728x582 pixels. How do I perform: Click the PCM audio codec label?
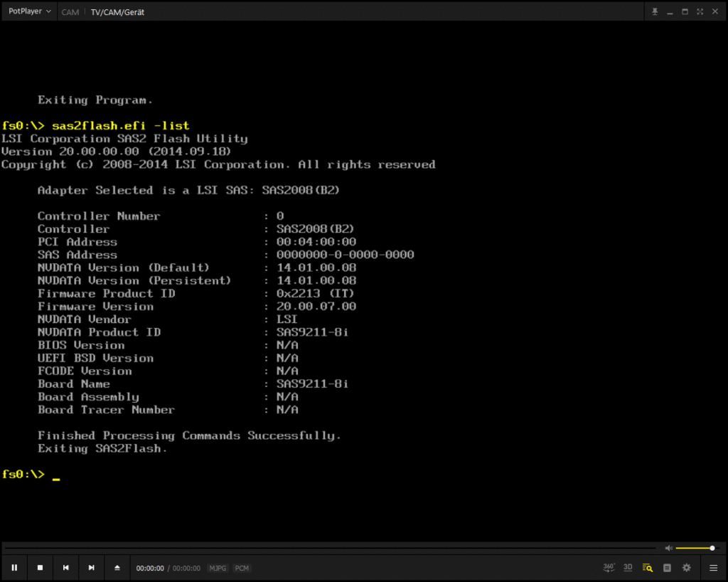tap(242, 568)
